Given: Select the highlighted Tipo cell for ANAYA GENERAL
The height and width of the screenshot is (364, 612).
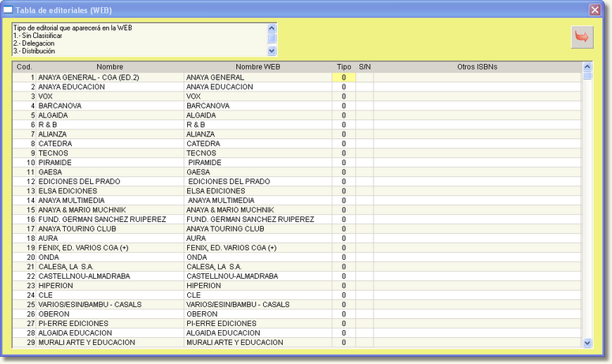Looking at the screenshot, I should point(344,77).
